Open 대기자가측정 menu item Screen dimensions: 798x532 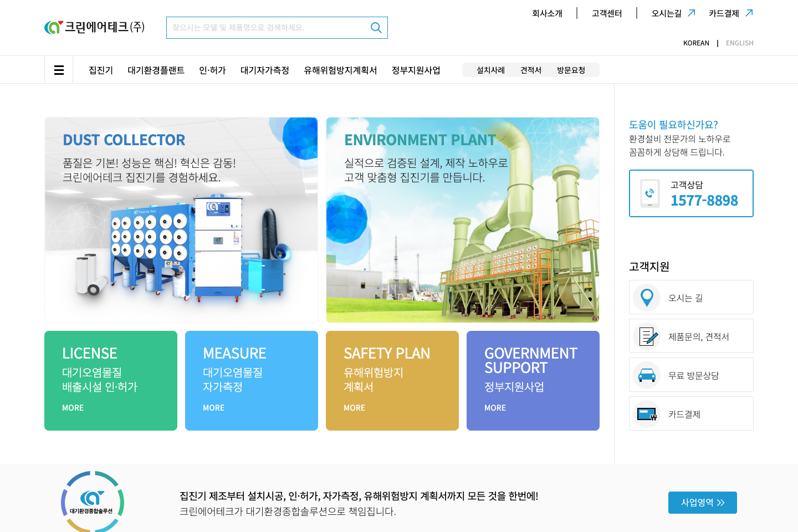click(x=265, y=70)
